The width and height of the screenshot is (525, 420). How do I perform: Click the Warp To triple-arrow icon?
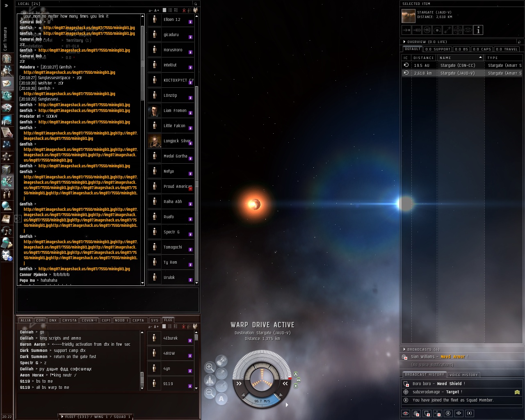pos(417,30)
